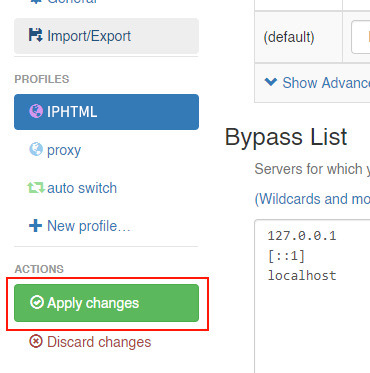Image resolution: width=370 pixels, height=373 pixels.
Task: Click the chevron next to Show Advanced
Action: pyautogui.click(x=271, y=82)
